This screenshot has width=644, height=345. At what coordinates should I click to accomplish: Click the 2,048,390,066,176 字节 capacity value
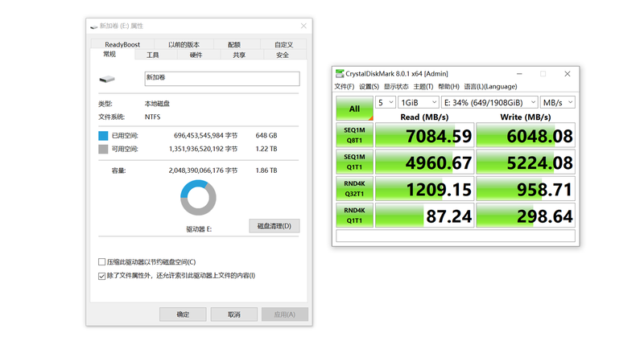tap(203, 170)
